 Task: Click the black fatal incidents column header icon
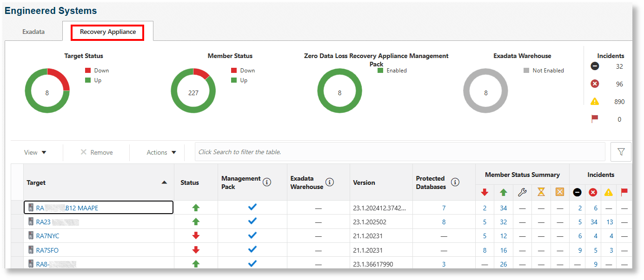(x=577, y=192)
